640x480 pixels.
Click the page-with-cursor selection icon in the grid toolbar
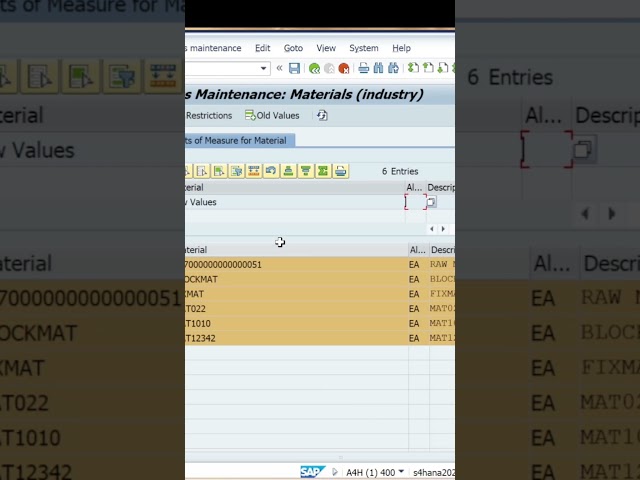(x=202, y=171)
